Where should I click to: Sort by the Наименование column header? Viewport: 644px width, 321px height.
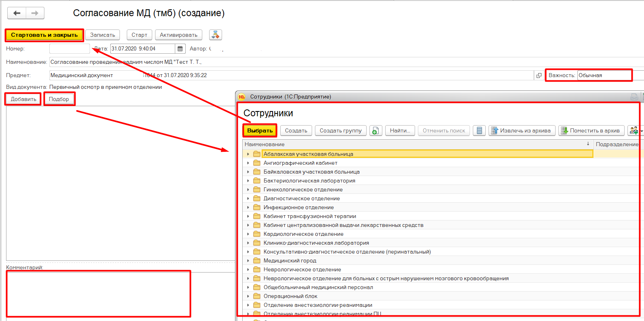(418, 144)
